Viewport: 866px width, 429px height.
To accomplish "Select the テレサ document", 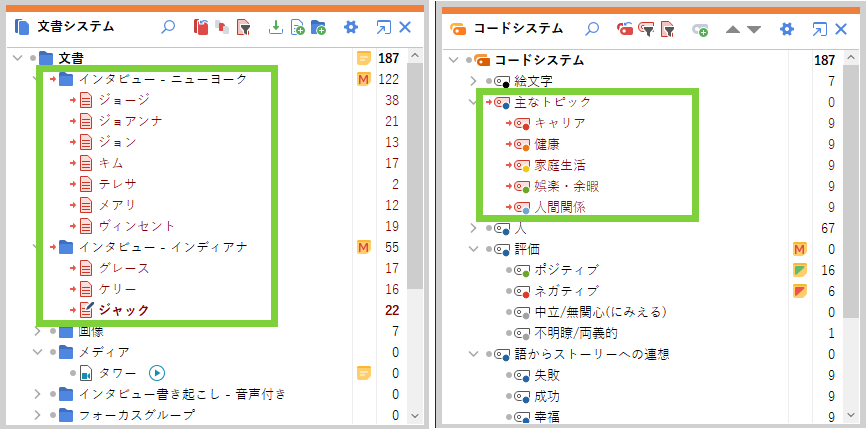I will [117, 184].
